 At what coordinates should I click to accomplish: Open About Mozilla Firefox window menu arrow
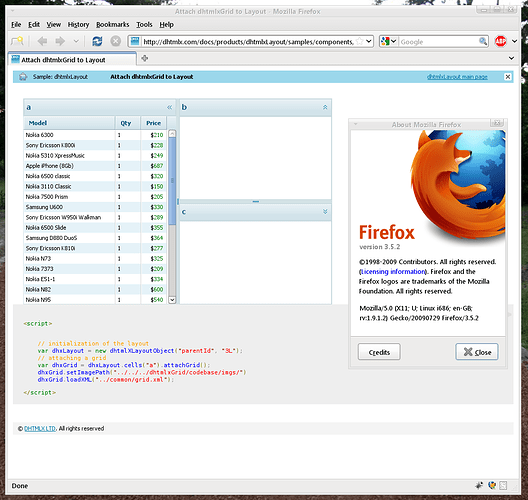tap(356, 124)
